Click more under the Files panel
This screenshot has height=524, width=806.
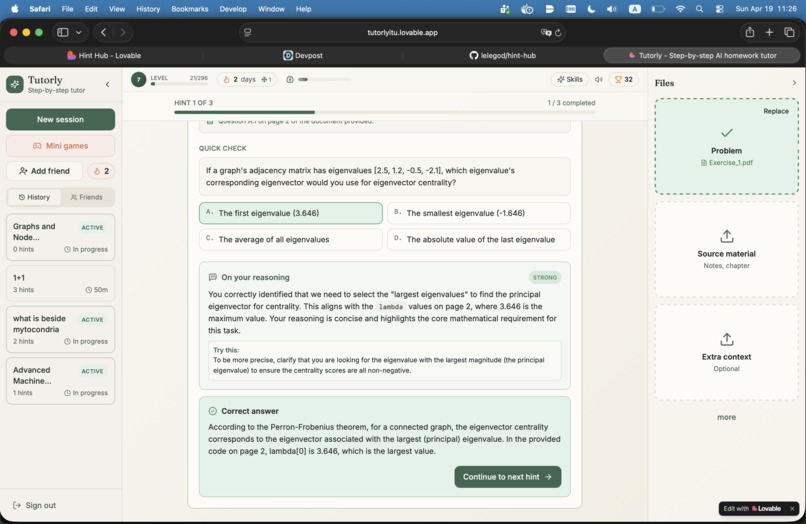pos(726,418)
